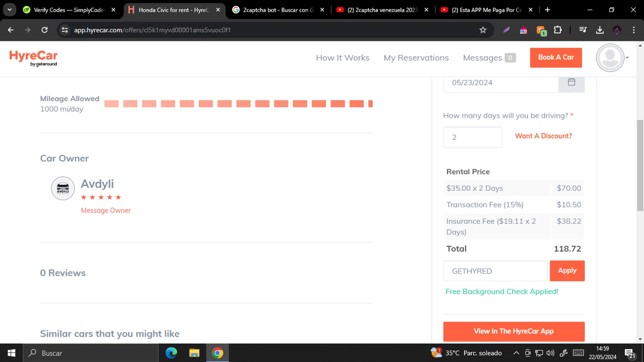The image size is (644, 362).
Task: Open the shop extension icon
Action: 523,30
